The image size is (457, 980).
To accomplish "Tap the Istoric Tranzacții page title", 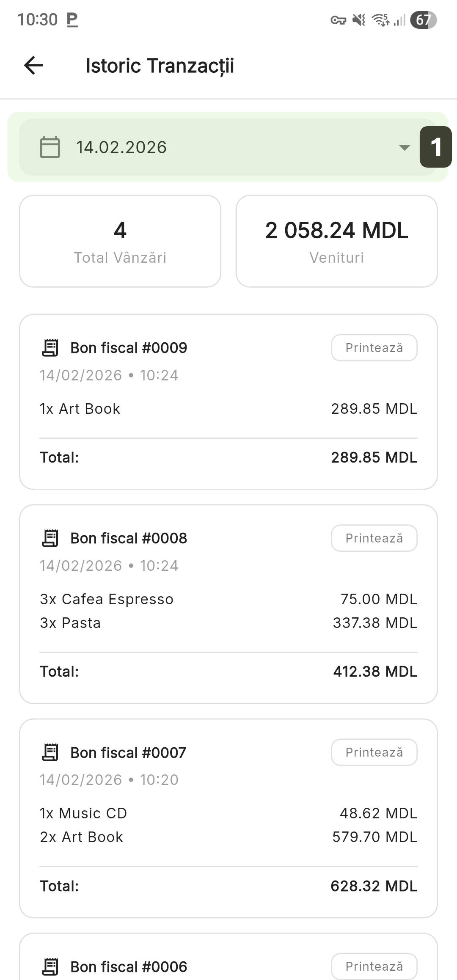I will 160,66.
